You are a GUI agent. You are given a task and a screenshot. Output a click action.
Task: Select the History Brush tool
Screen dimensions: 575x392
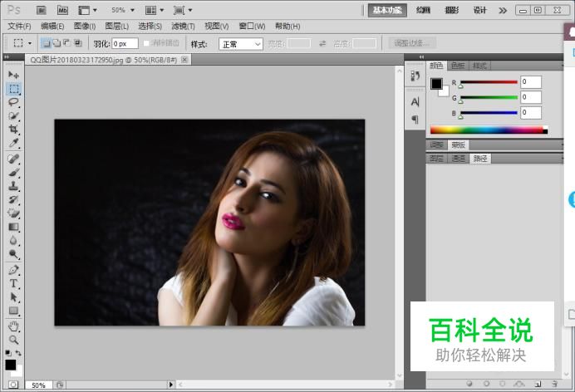point(13,199)
